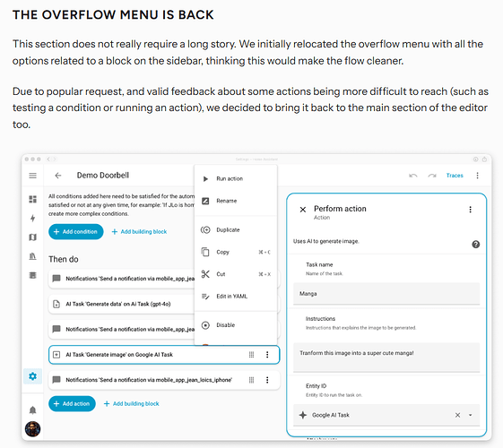The height and width of the screenshot is (448, 503).
Task: Click the user profile avatar
Action: (x=32, y=429)
